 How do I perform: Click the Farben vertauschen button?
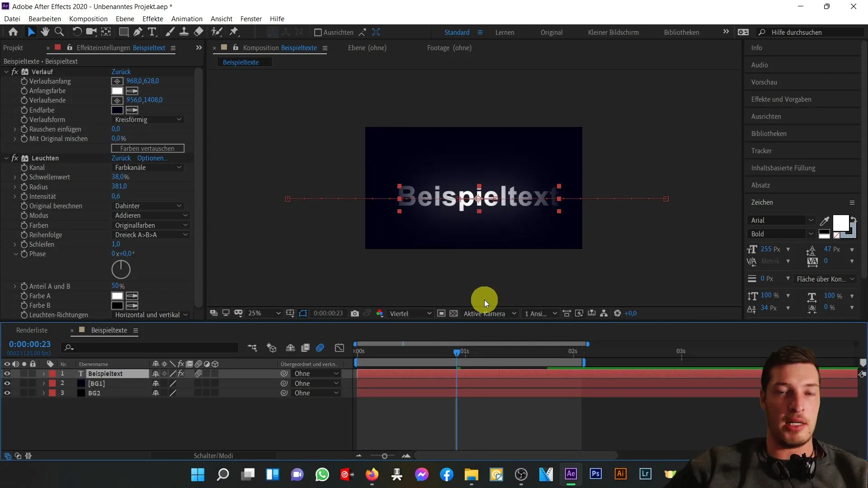tap(147, 148)
